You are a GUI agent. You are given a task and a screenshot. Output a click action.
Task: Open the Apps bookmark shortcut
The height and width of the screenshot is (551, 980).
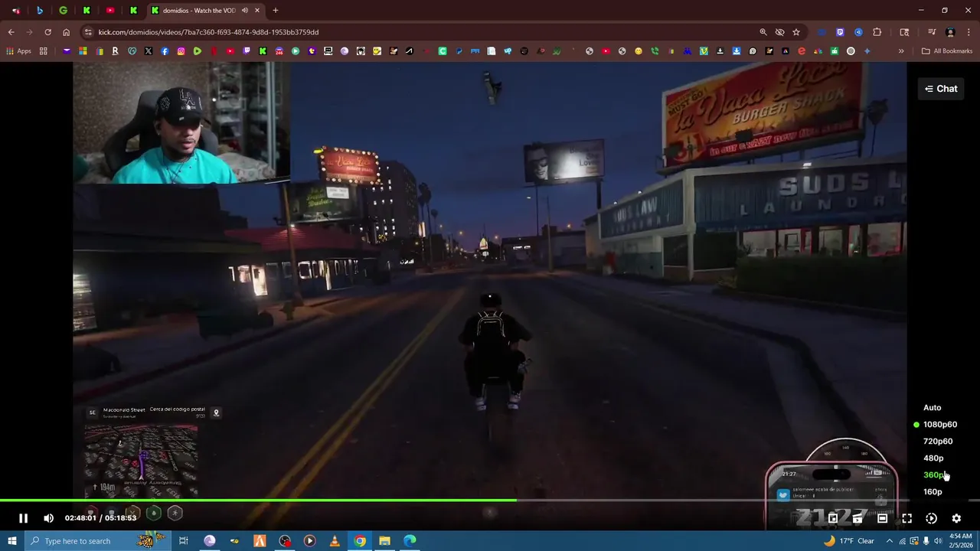(x=19, y=51)
